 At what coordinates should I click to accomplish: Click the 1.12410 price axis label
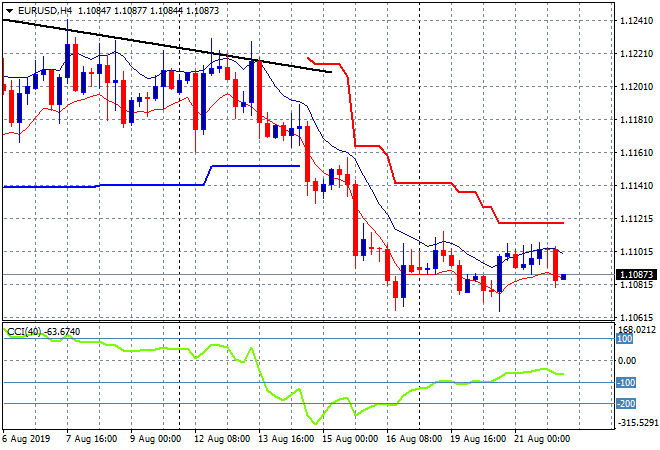637,20
